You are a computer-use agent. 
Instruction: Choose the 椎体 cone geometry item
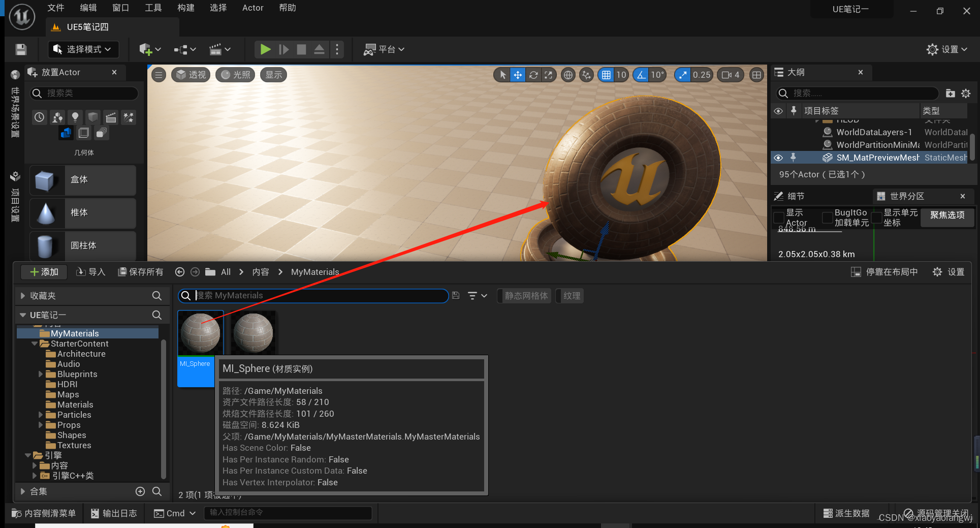click(83, 213)
